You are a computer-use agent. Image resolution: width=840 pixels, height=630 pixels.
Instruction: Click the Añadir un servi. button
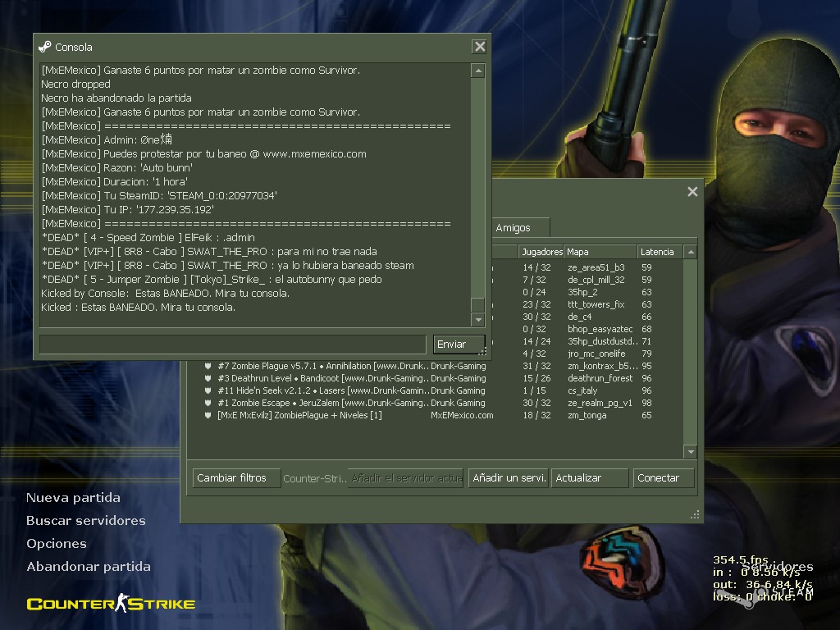[509, 478]
